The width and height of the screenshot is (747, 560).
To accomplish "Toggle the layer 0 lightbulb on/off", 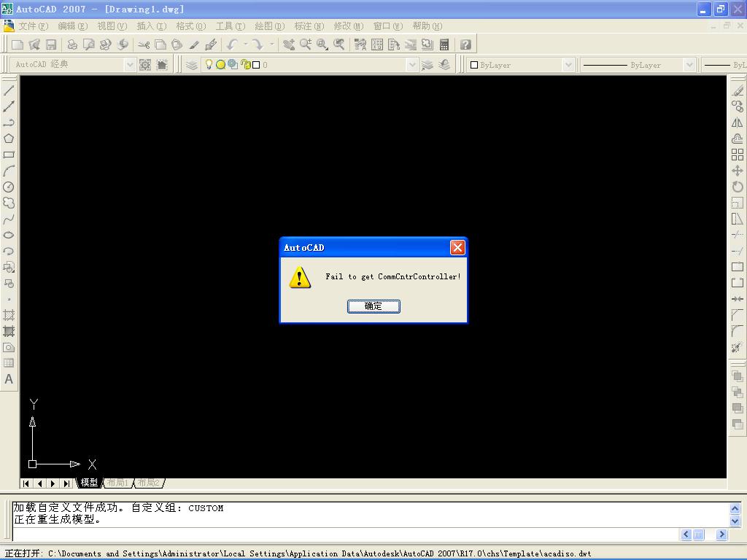I will [209, 64].
